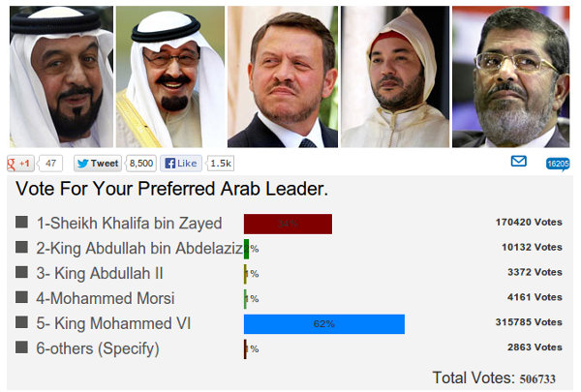Click the photo of man in suit

pos(283,76)
